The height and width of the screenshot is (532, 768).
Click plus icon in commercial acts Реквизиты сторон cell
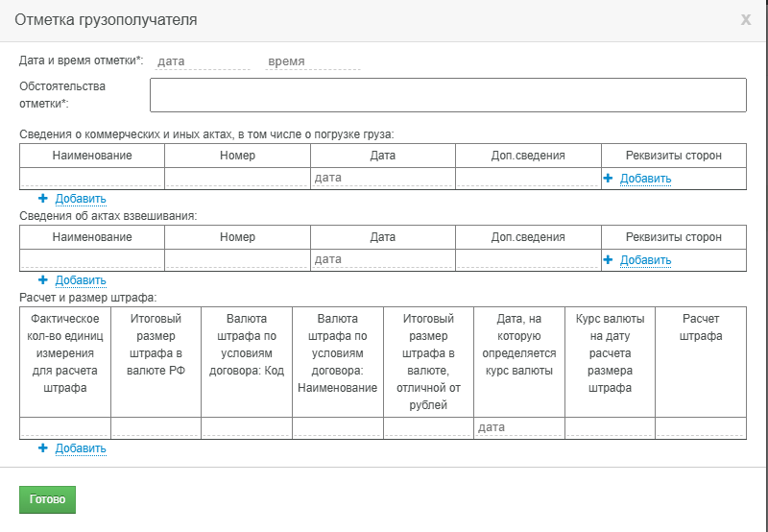[x=608, y=179]
